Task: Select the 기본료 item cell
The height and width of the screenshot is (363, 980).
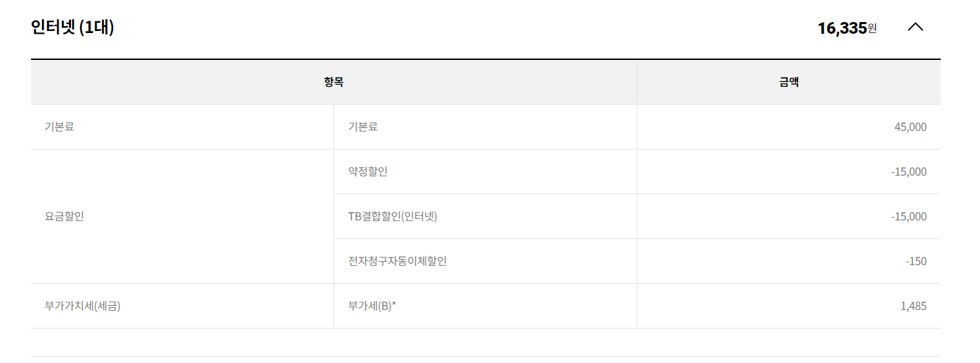Action: point(363,127)
